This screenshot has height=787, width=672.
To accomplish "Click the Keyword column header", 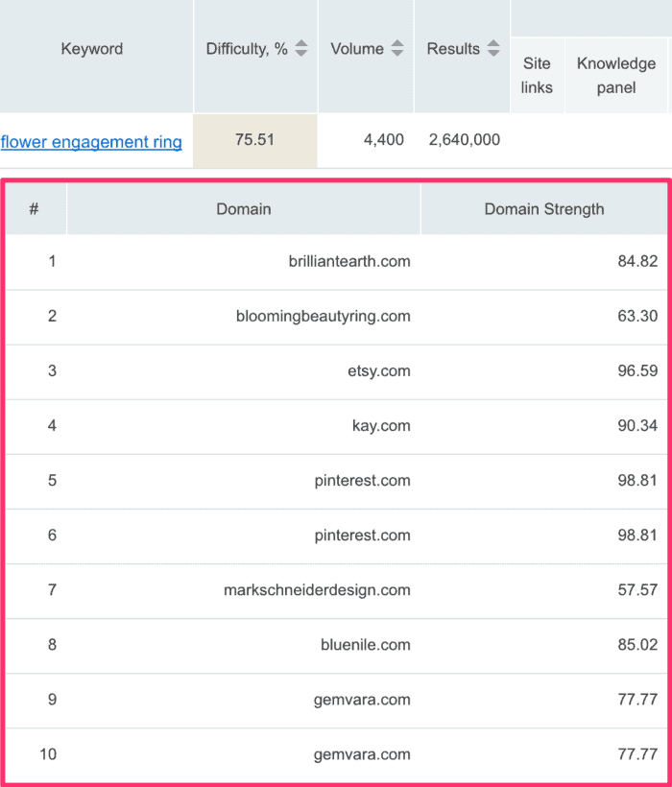I will pyautogui.click(x=92, y=49).
